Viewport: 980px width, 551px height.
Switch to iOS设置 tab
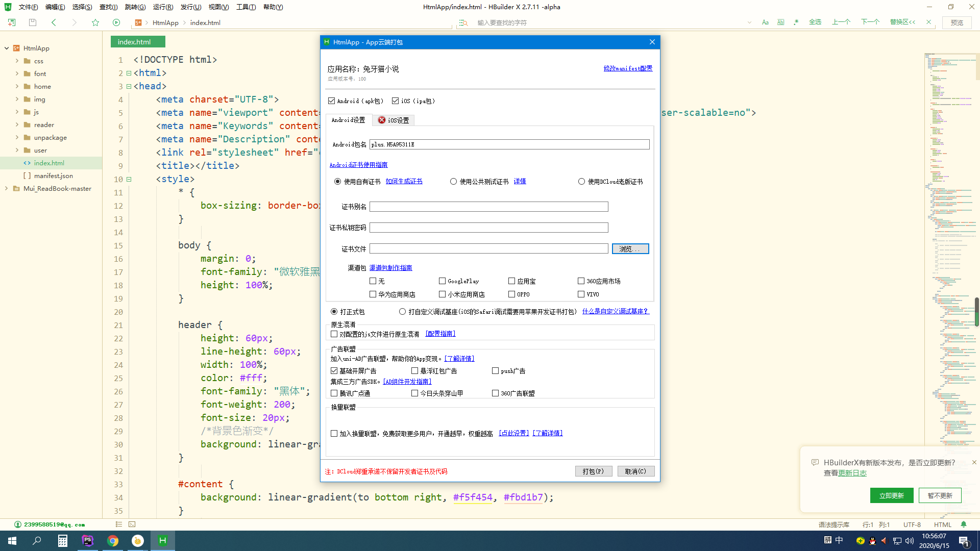click(x=394, y=120)
